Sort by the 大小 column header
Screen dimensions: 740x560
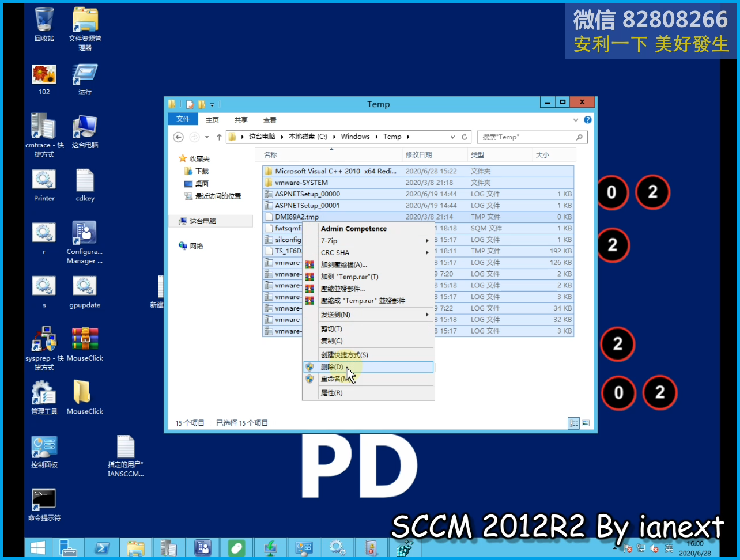click(554, 155)
